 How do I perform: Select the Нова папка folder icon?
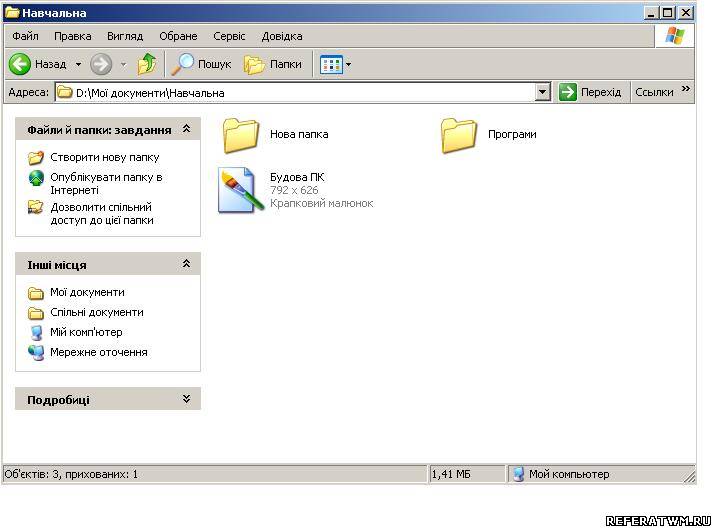coord(241,135)
